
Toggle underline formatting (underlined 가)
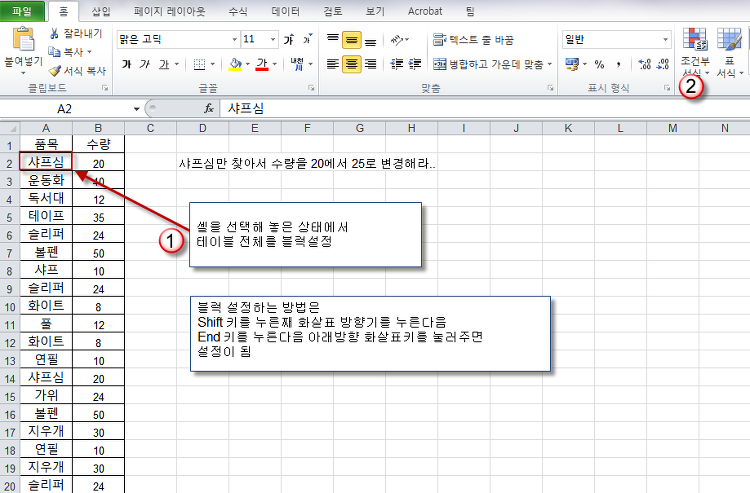(x=164, y=64)
